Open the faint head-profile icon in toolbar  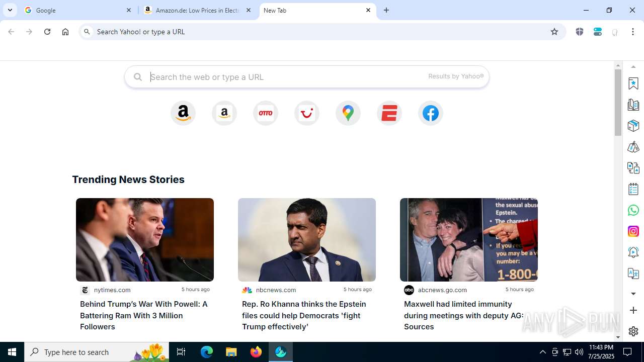(615, 32)
